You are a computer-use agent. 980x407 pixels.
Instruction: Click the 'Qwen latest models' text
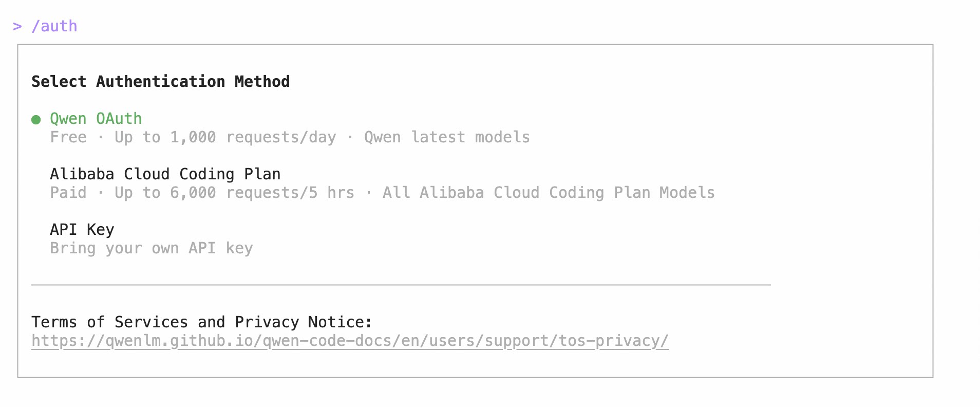[x=447, y=137]
